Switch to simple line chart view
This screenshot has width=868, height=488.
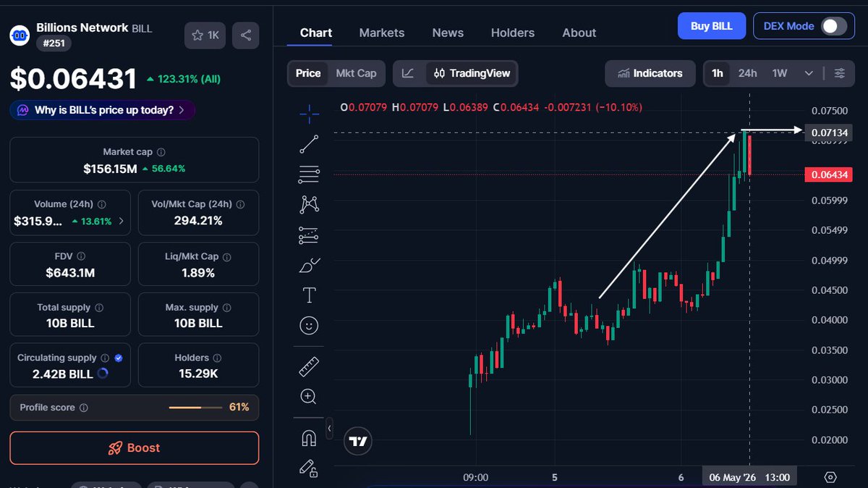tap(408, 73)
